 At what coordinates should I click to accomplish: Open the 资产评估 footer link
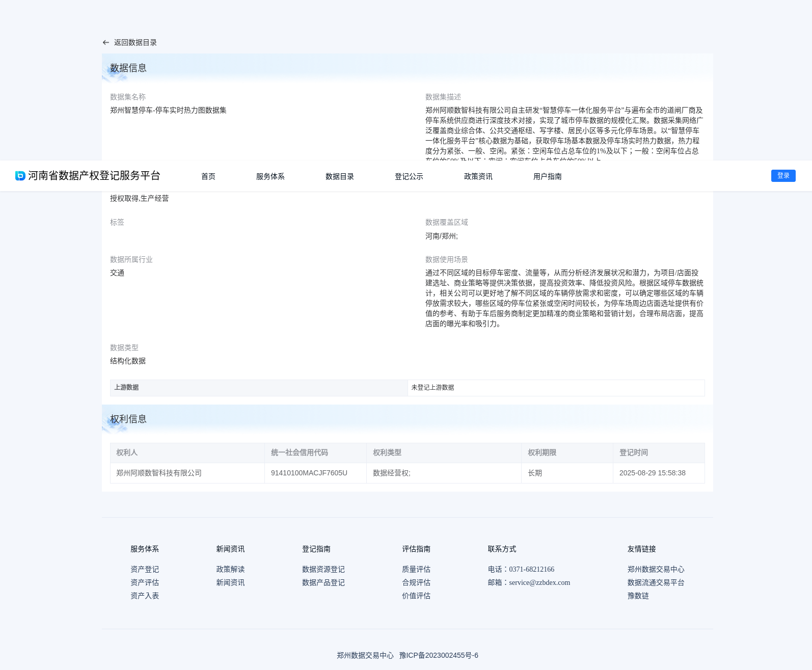tap(145, 583)
